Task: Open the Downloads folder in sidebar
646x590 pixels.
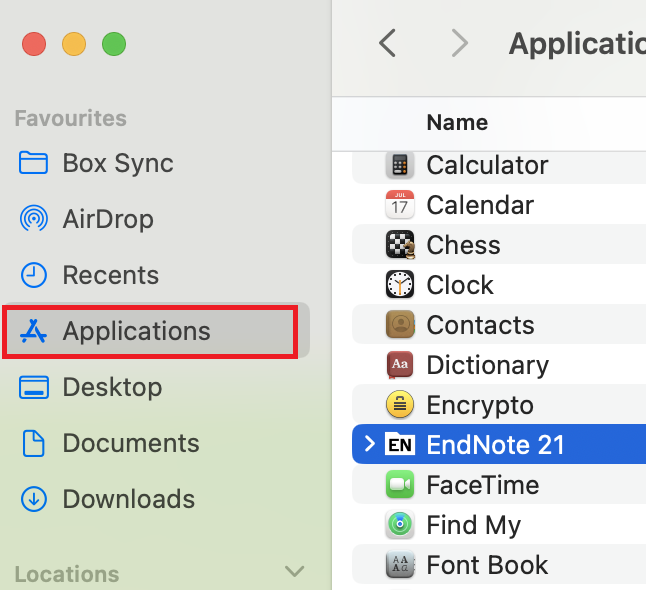Action: tap(128, 499)
